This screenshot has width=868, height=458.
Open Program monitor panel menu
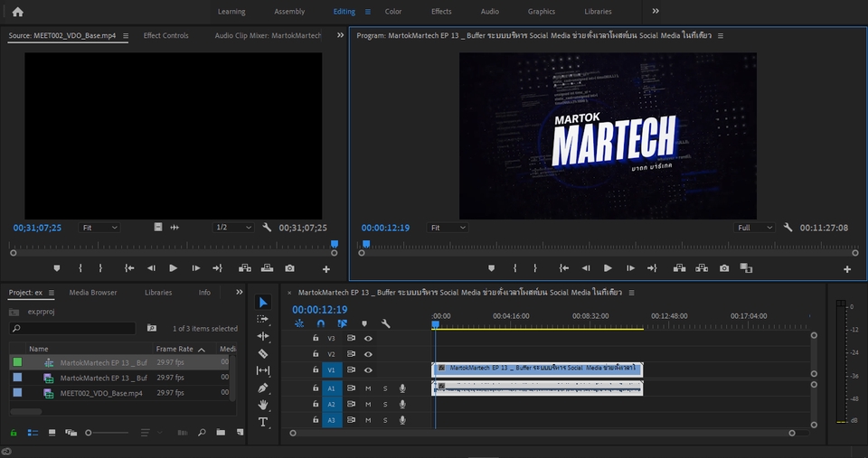721,35
